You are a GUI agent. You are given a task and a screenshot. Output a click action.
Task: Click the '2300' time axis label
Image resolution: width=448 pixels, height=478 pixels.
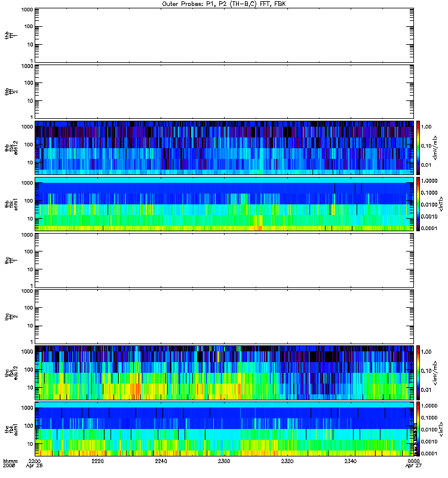pos(224,461)
